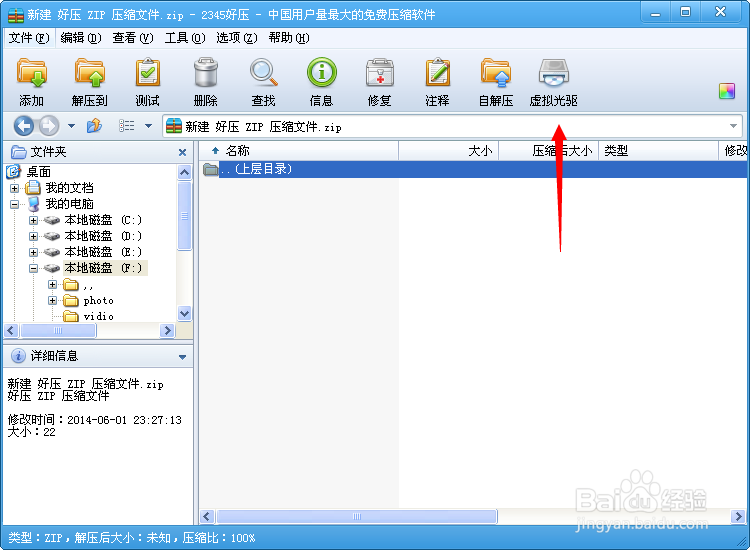The width and height of the screenshot is (750, 550).
Task: Click folder tree scroll left arrow
Action: [x=11, y=330]
